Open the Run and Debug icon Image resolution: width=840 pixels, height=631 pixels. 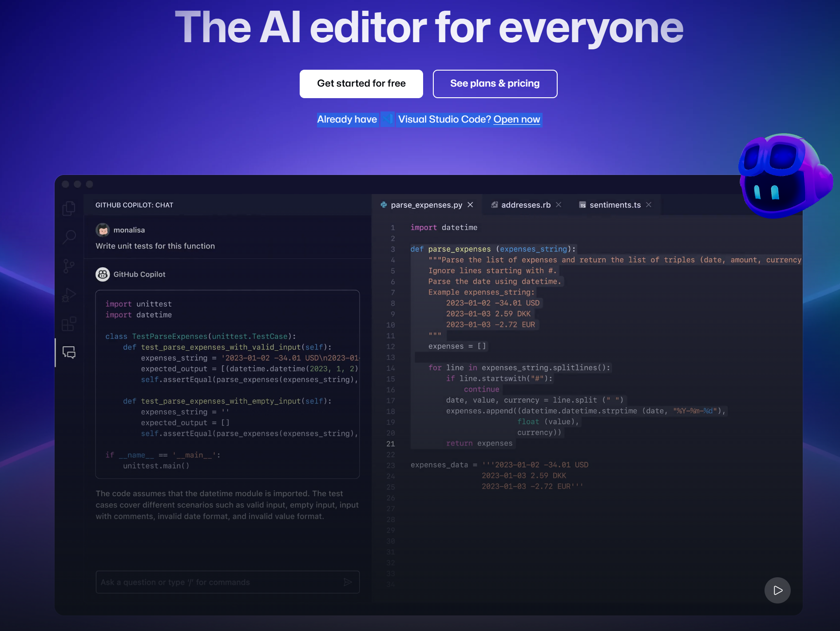(69, 295)
